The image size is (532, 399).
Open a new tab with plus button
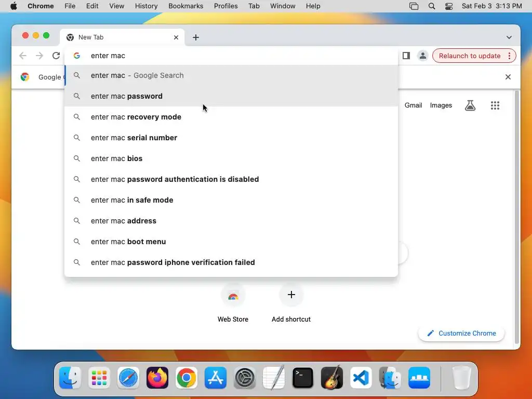coord(196,37)
